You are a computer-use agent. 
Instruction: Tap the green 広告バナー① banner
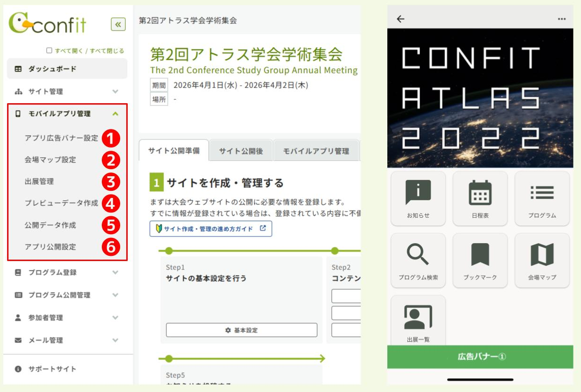(x=480, y=357)
